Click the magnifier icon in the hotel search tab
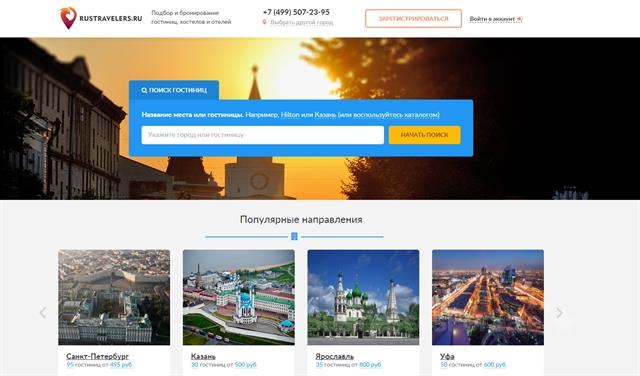 click(x=144, y=90)
